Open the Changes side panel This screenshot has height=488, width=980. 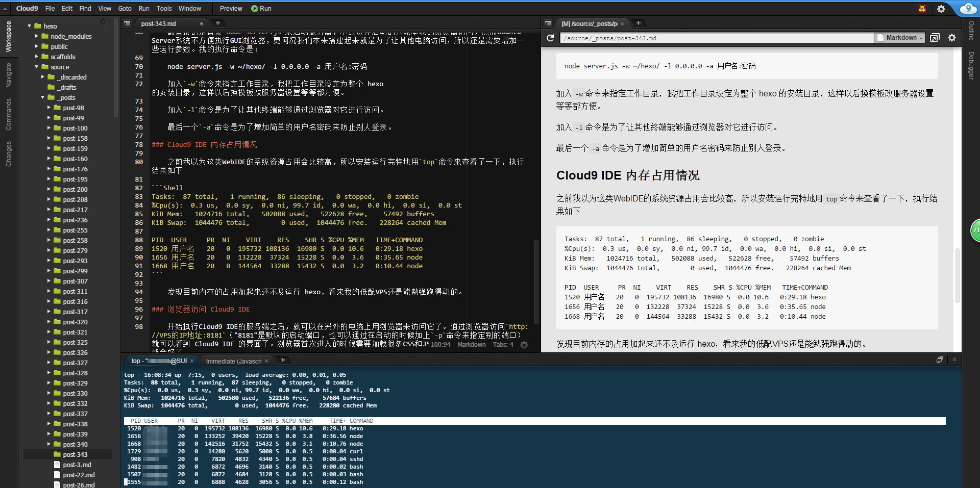point(8,154)
